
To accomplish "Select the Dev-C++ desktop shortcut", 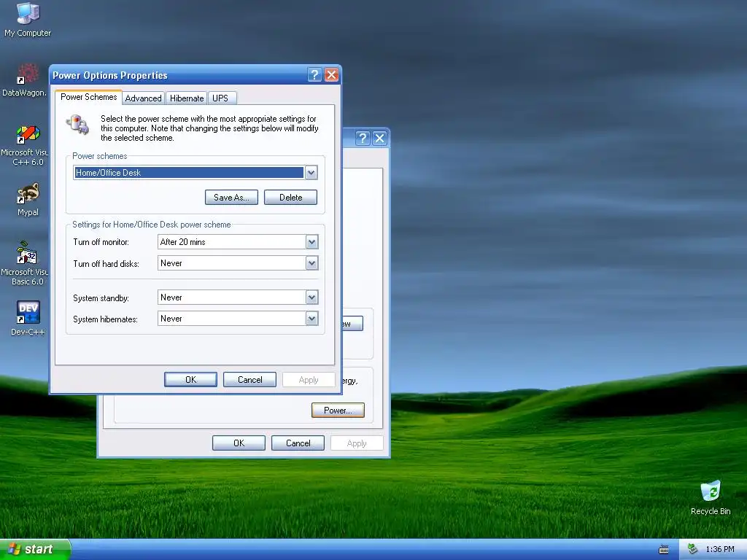I will (x=28, y=318).
